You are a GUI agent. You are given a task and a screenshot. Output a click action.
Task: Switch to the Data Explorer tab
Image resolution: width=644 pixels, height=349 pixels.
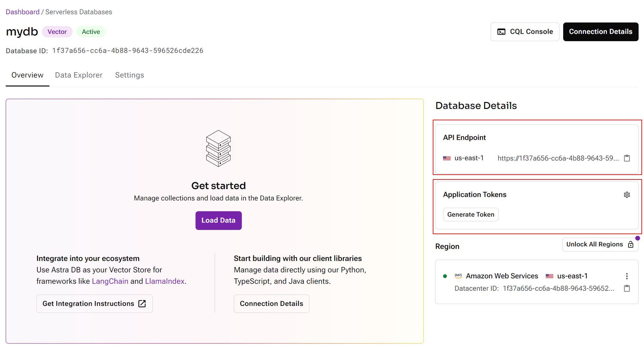(79, 75)
